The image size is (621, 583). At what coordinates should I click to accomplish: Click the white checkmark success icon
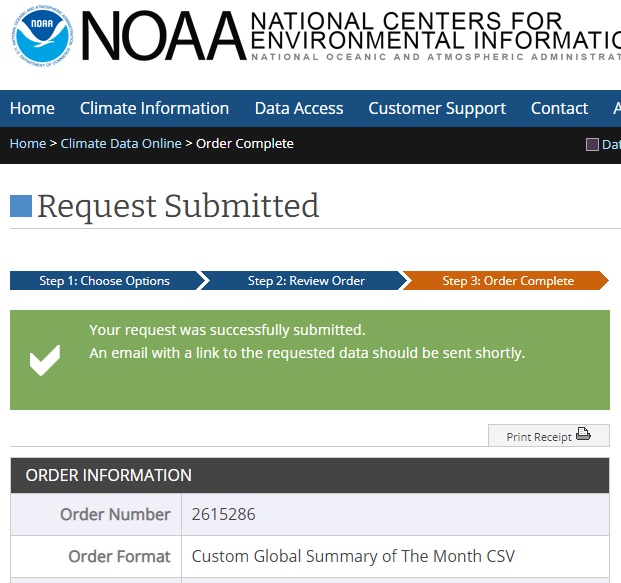coord(45,360)
